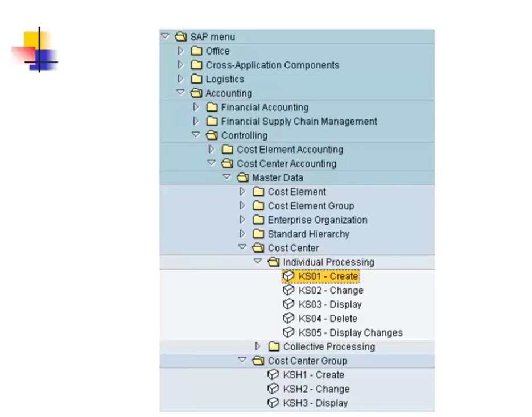The width and height of the screenshot is (532, 417).
Task: Collapse the SAP menu root node
Action: (165, 36)
